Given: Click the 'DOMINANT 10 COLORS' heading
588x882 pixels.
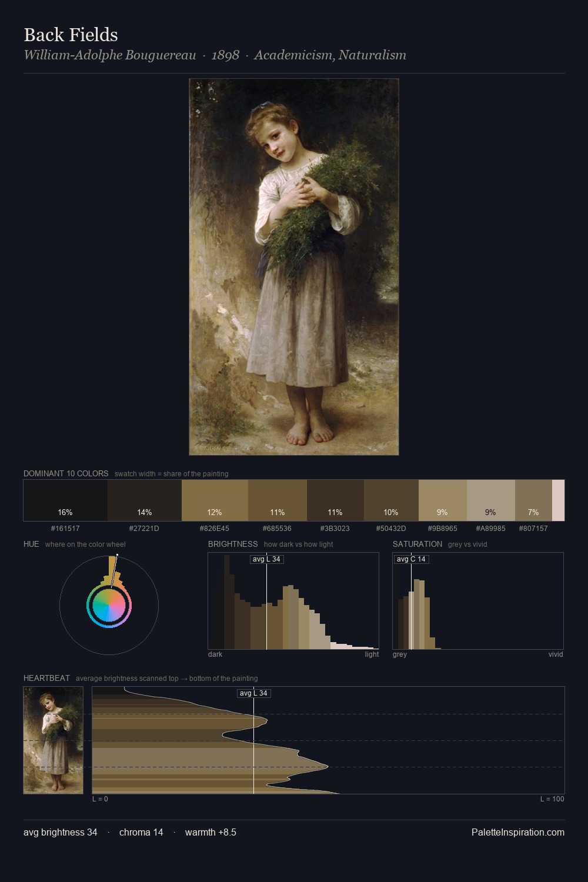Looking at the screenshot, I should click(x=66, y=473).
